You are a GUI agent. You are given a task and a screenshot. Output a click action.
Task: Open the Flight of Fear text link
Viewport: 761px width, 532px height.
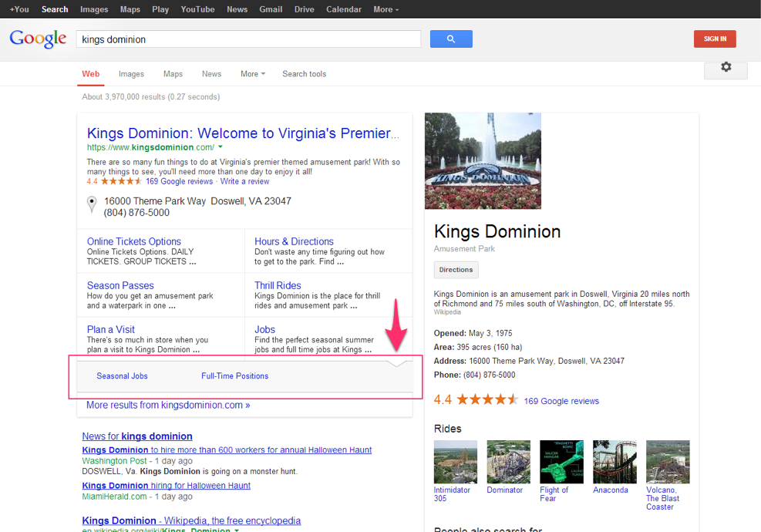point(554,494)
